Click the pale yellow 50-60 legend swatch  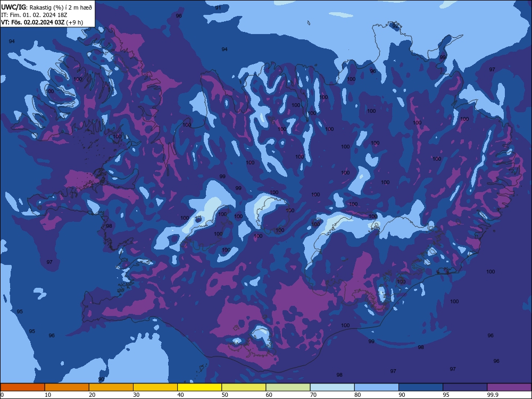[x=244, y=387]
